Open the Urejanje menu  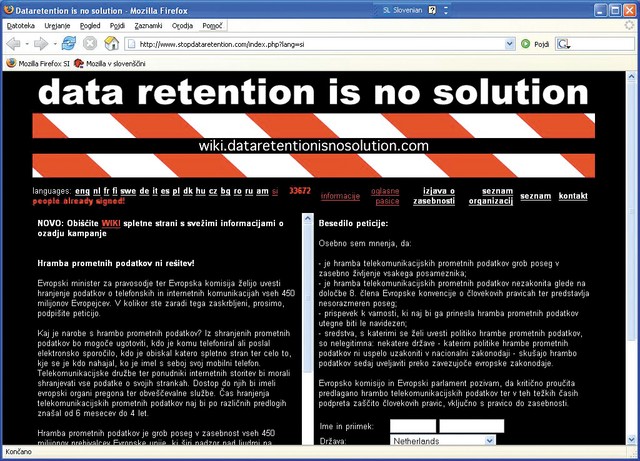tap(57, 26)
